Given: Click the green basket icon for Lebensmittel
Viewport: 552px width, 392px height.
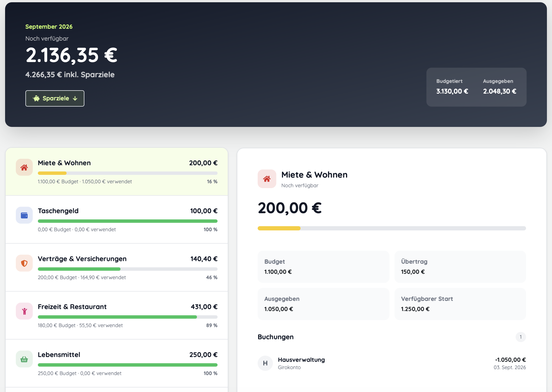Looking at the screenshot, I should [24, 359].
